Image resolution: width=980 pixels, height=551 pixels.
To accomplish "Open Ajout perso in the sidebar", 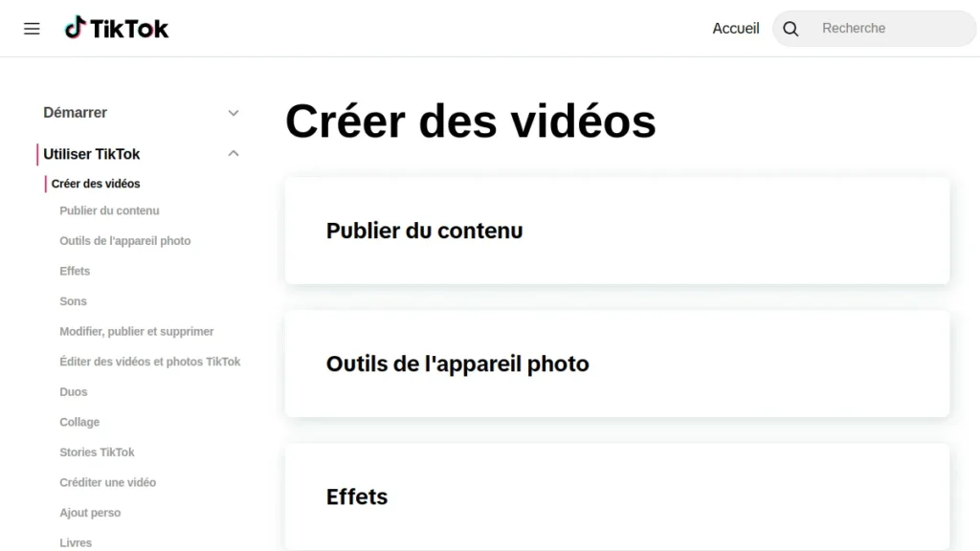I will (x=90, y=513).
